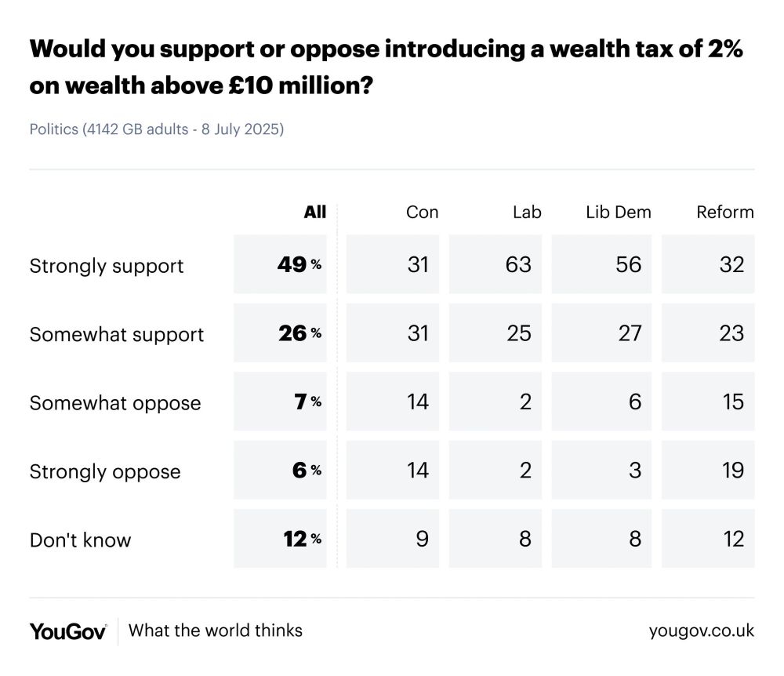Viewport: 784px width, 676px height.
Task: Click the Strongly oppose row label
Action: [x=105, y=471]
